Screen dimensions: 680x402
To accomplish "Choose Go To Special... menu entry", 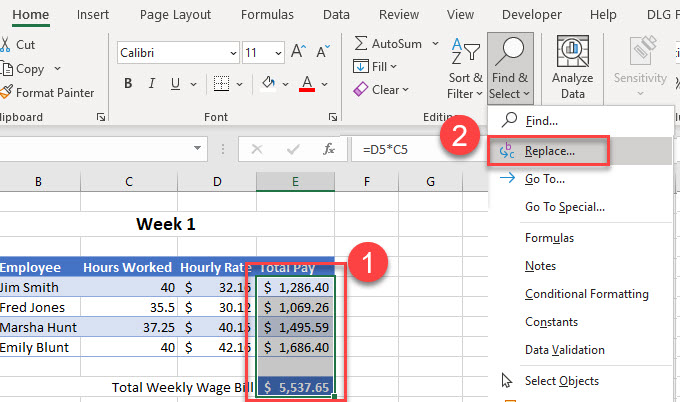I will pos(564,207).
